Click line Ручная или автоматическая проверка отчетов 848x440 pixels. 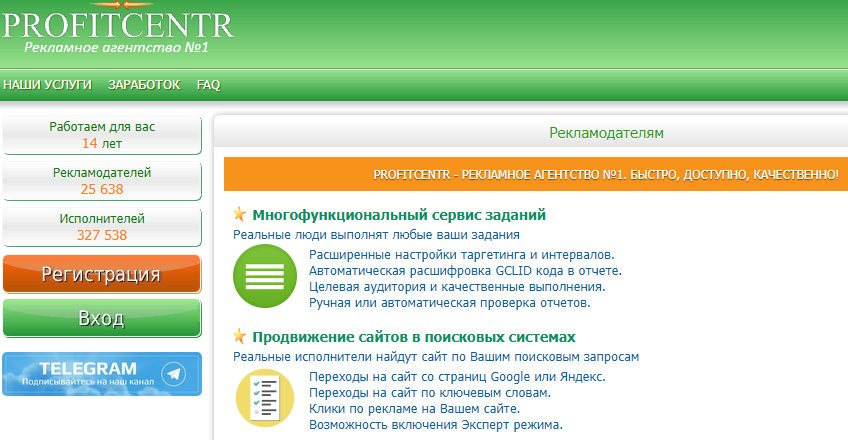pos(449,303)
